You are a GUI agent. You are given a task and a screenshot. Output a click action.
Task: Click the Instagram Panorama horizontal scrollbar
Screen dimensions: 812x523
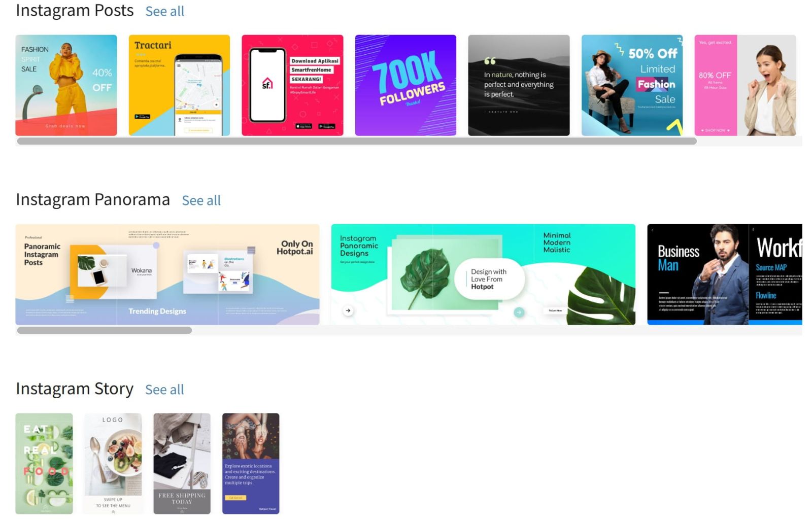point(105,330)
